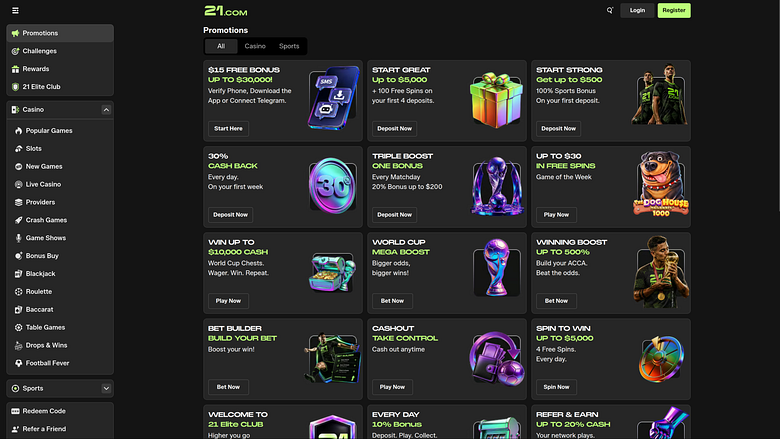The width and height of the screenshot is (780, 439).
Task: Click the 30 coin cashback image
Action: [332, 185]
